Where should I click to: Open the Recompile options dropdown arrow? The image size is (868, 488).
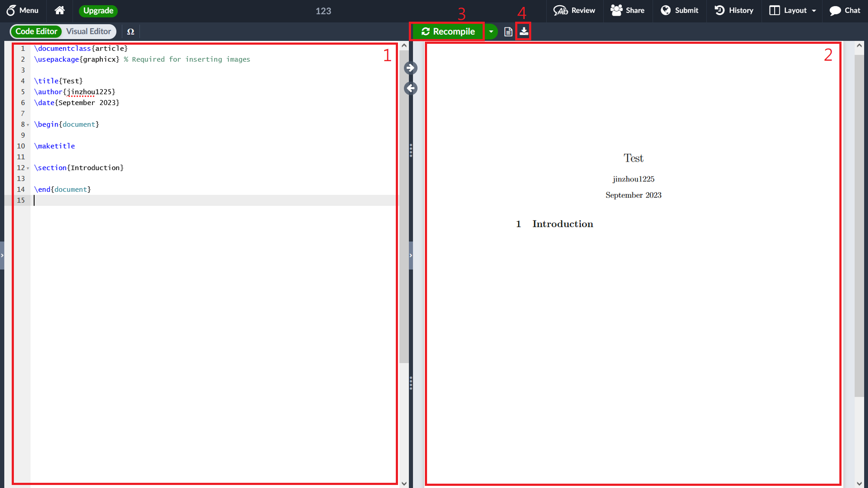491,32
